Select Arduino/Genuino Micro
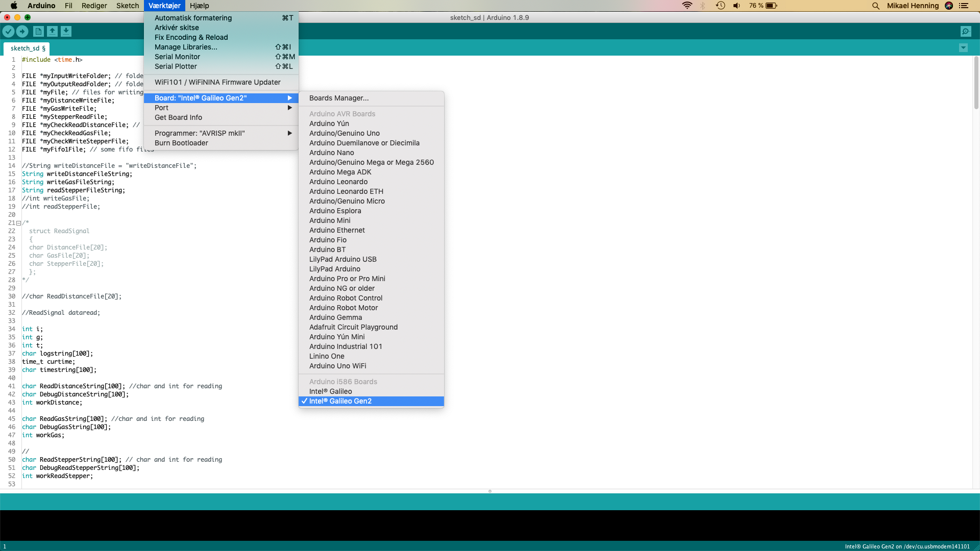The image size is (980, 551). [x=371, y=201]
